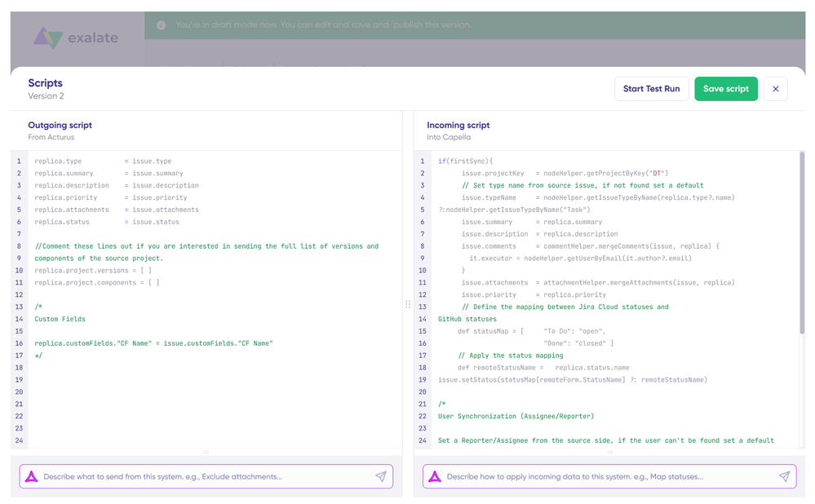Click the 'replica.project.components' line in outgoing script
Image resolution: width=815 pixels, height=504 pixels.
click(96, 283)
